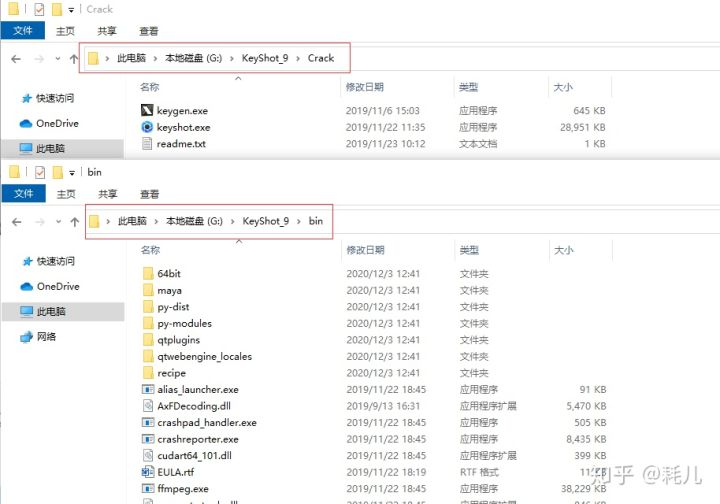Open recent locations dropdown in bin window
The image size is (720, 504).
click(58, 222)
